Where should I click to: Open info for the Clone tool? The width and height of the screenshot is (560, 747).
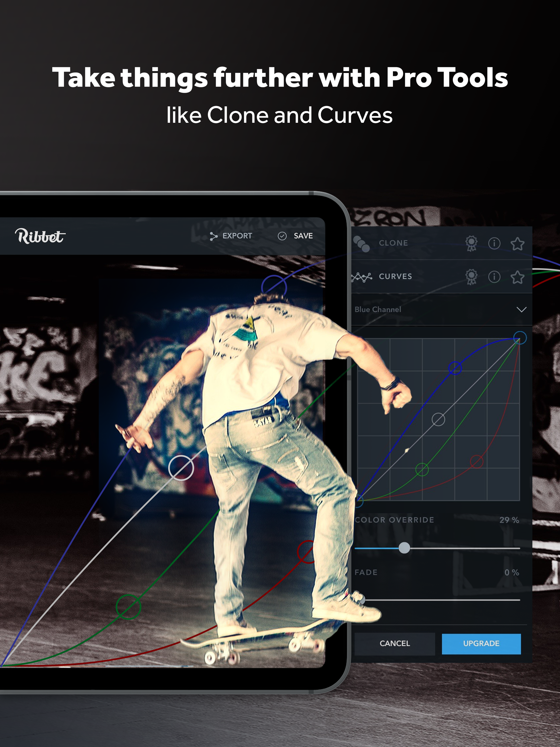click(494, 243)
